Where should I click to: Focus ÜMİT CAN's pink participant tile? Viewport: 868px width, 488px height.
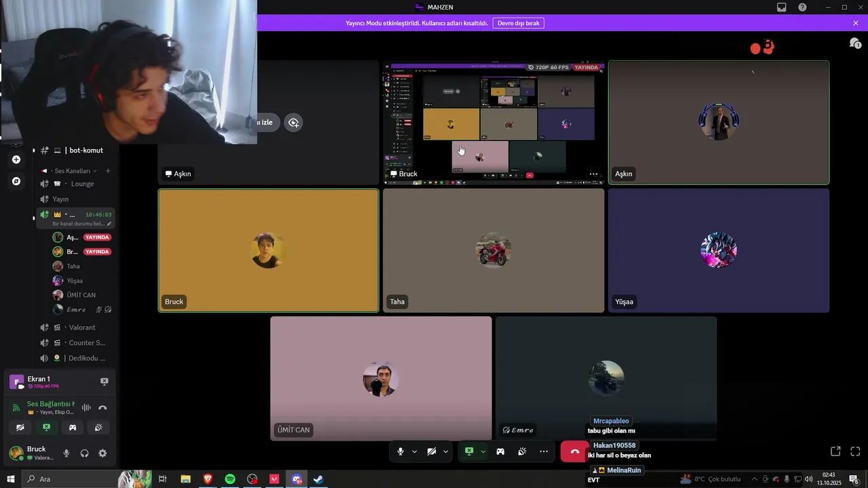381,378
